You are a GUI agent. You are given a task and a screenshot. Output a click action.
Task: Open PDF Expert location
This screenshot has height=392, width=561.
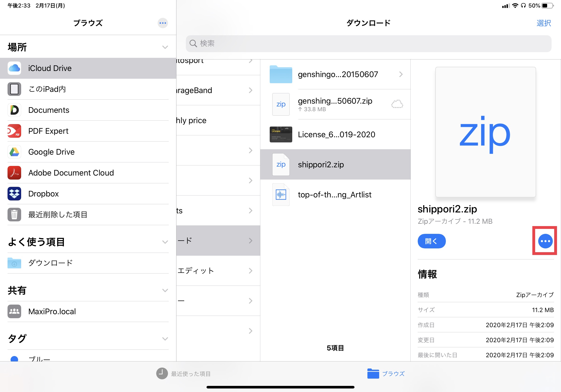coord(48,131)
